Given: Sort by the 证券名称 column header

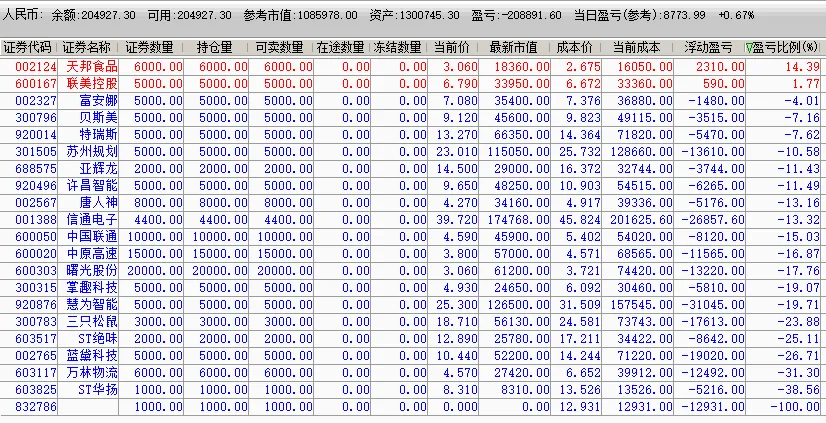Looking at the screenshot, I should pos(86,47).
